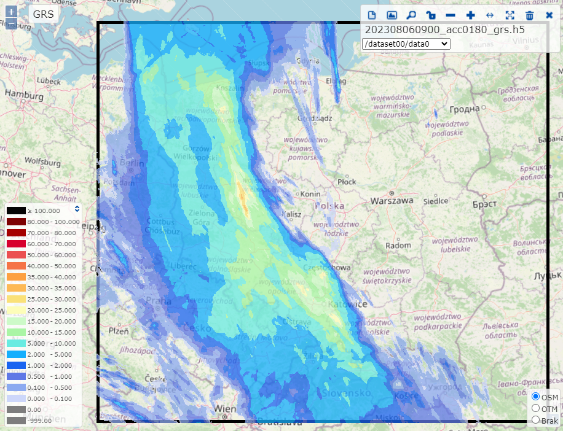Viewport: 563px width, 431px height.
Task: Select the OTM base map radio button
Action: pos(536,408)
